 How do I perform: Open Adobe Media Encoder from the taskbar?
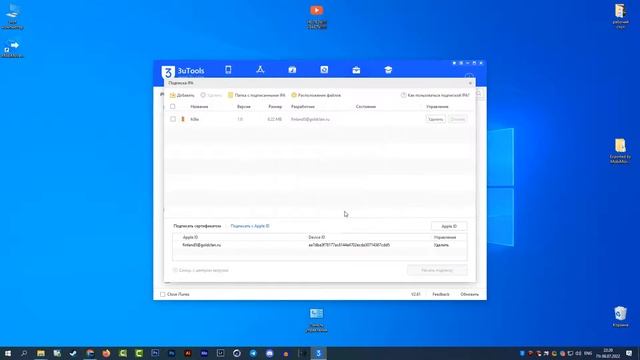204,353
